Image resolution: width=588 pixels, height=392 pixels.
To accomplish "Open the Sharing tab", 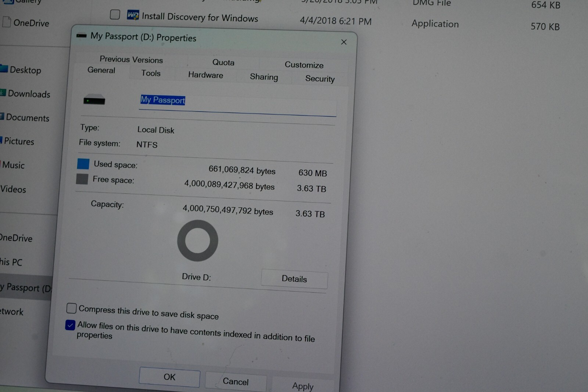I will coord(264,76).
